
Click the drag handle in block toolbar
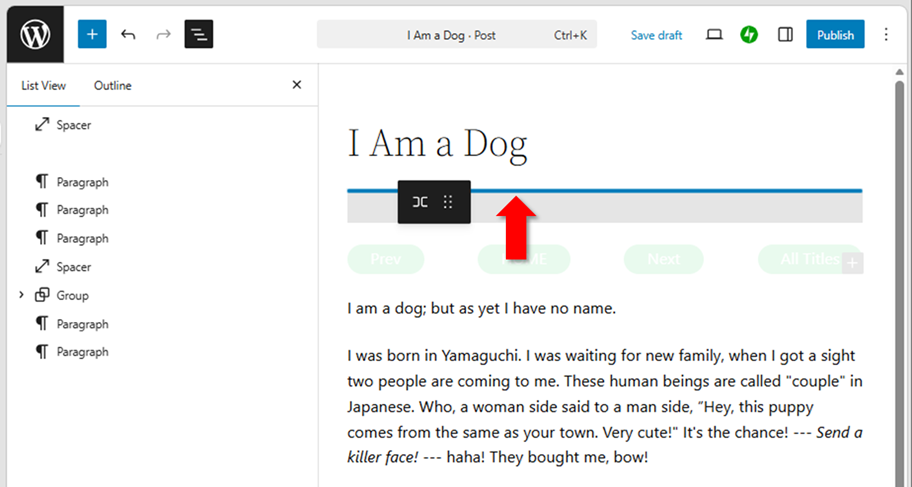tap(448, 202)
